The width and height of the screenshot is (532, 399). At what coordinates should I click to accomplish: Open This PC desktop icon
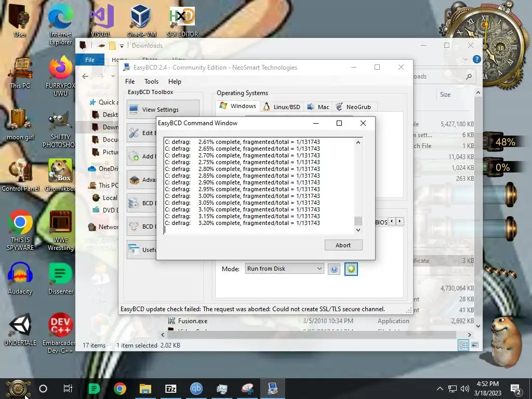point(20,73)
